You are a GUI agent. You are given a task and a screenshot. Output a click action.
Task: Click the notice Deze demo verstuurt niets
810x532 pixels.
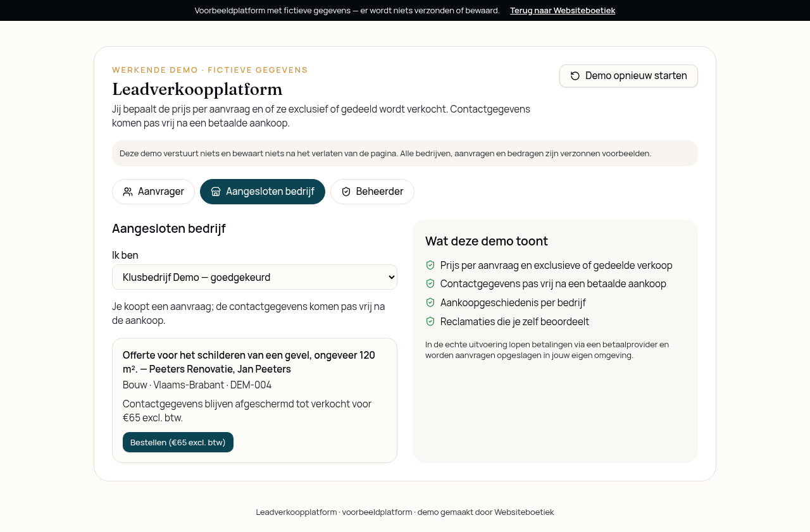(x=405, y=153)
